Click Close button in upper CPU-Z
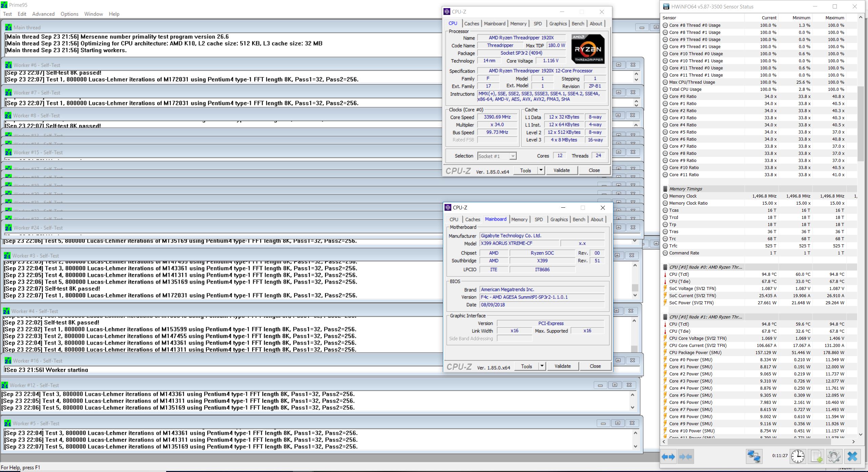The image size is (868, 472). click(594, 170)
